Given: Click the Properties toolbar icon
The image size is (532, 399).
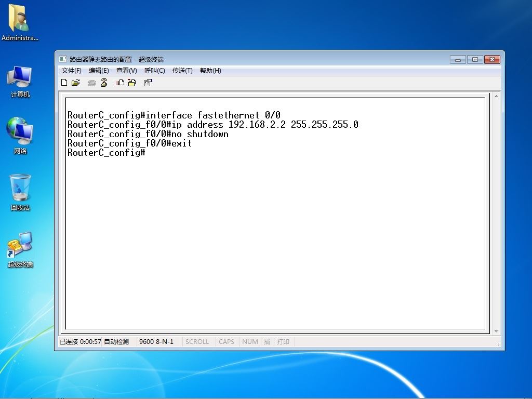Looking at the screenshot, I should tap(148, 83).
